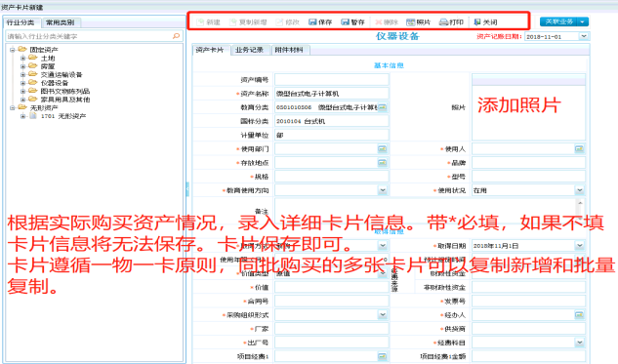
Task: Click the 备注 scrollbar up arrow
Action: (580, 202)
